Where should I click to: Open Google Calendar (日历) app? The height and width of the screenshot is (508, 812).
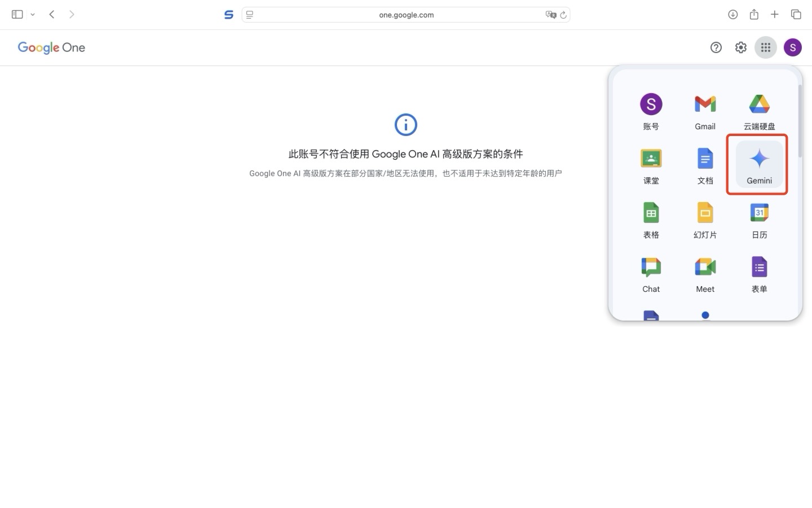(x=759, y=220)
